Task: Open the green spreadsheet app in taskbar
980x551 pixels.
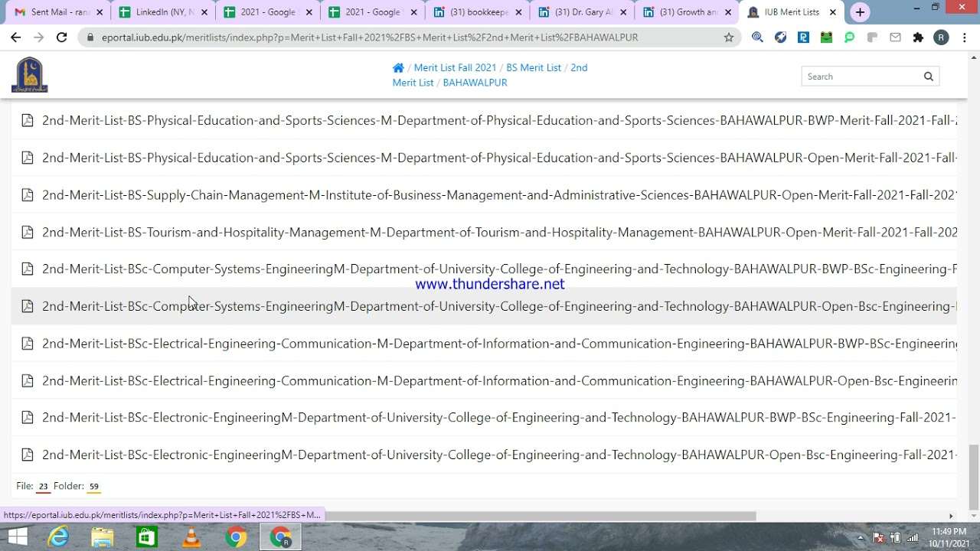Action: 147,537
